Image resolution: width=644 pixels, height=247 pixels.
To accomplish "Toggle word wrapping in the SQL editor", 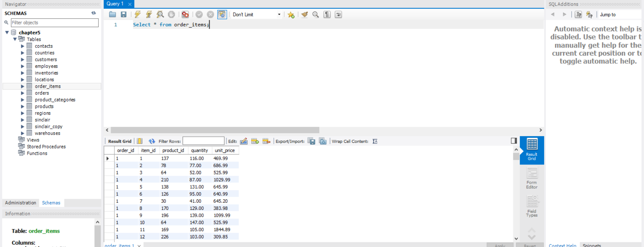I will pos(338,14).
